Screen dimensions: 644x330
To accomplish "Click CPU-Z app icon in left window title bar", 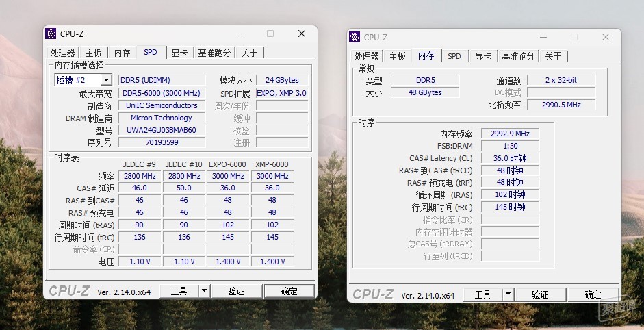I will [51, 34].
